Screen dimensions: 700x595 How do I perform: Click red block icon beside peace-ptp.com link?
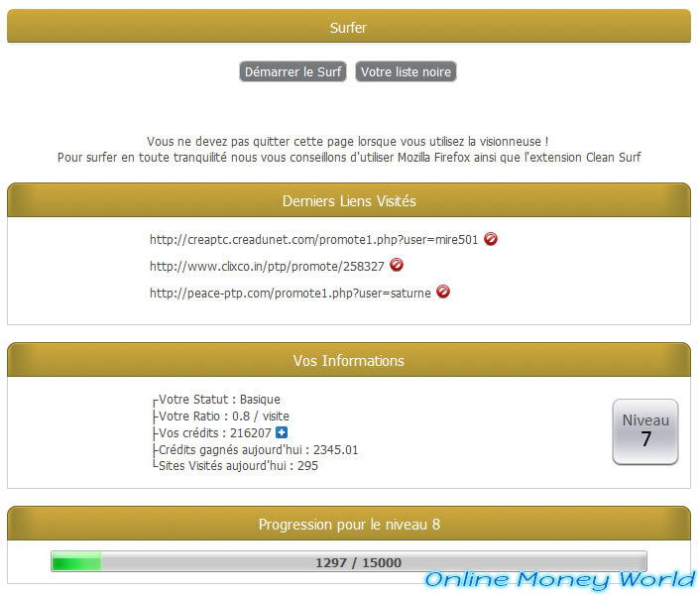click(x=443, y=293)
